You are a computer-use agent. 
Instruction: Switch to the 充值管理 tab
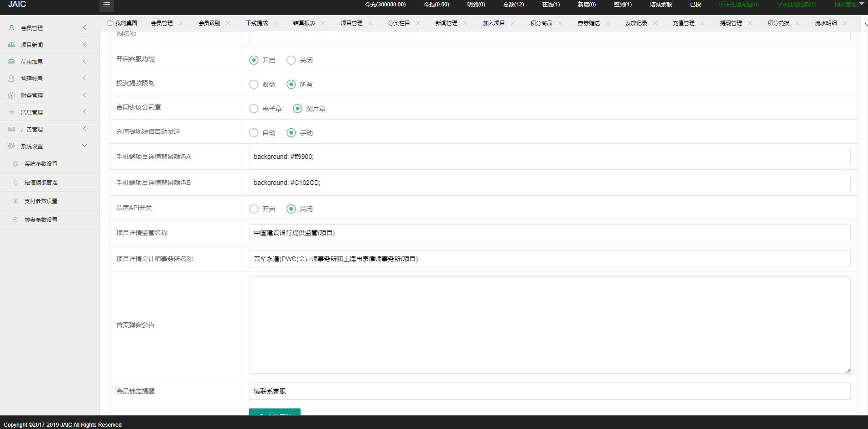point(683,22)
